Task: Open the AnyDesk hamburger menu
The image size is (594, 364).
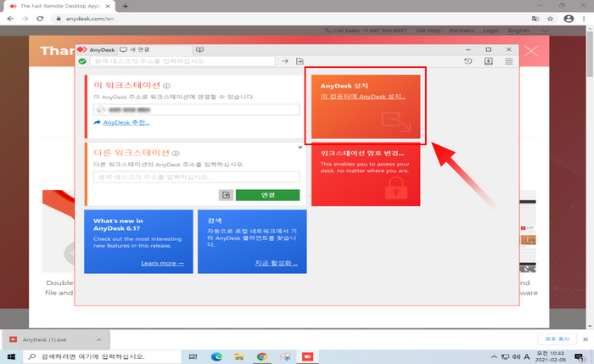Action: (509, 61)
